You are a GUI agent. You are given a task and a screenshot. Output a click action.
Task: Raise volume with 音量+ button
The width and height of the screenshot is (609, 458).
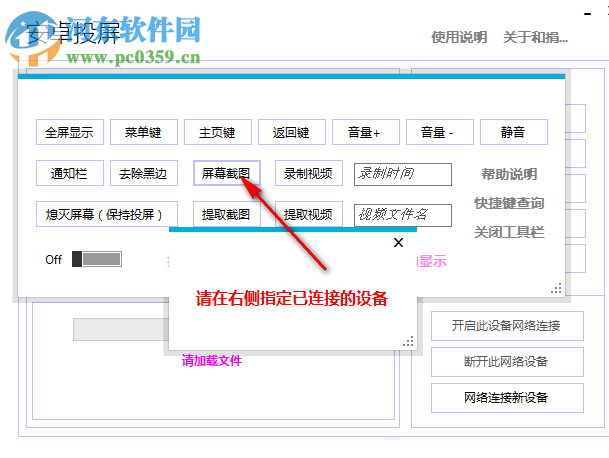tap(366, 132)
